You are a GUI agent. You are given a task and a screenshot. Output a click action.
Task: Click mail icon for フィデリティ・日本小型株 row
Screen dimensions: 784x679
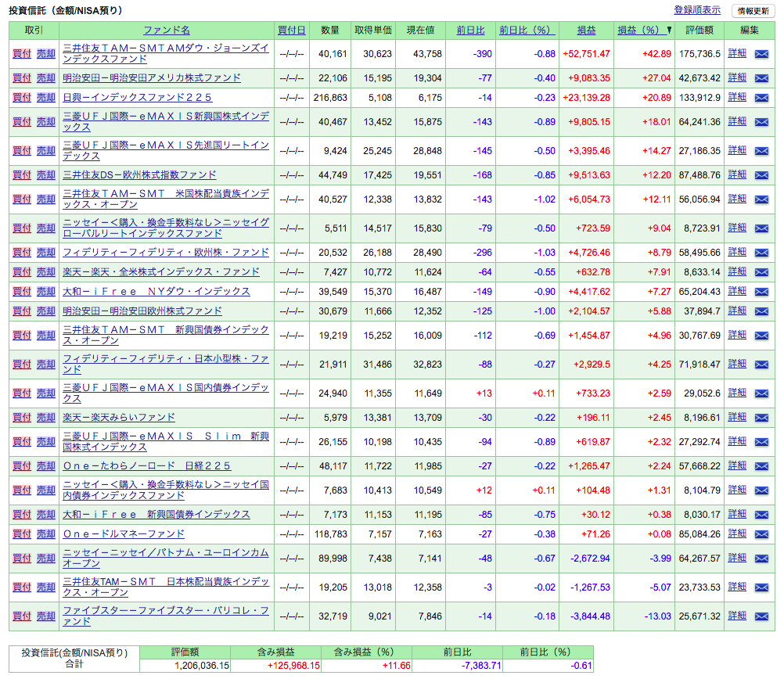[761, 365]
